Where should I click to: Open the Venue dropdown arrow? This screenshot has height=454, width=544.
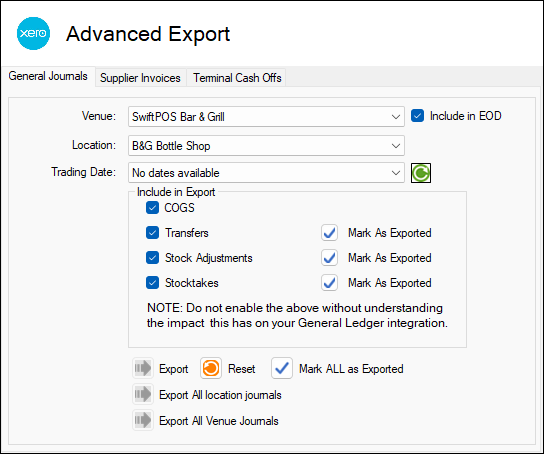click(396, 117)
